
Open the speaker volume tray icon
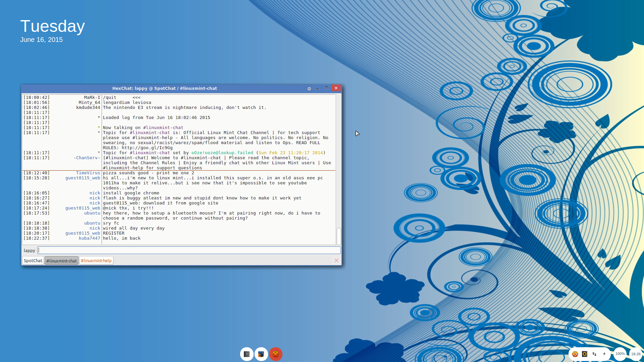[x=585, y=354]
